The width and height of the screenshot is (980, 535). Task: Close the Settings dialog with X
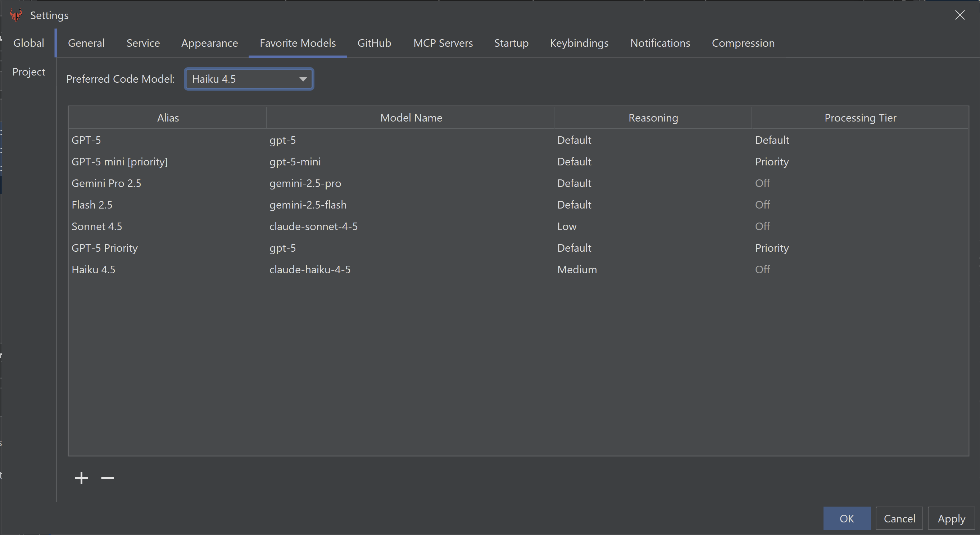coord(960,15)
